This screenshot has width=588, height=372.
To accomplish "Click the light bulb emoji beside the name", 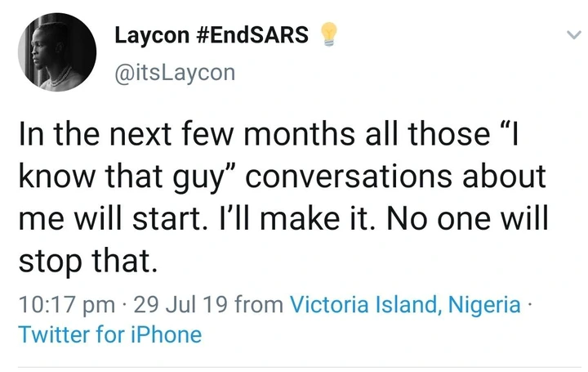I will pos(327,36).
